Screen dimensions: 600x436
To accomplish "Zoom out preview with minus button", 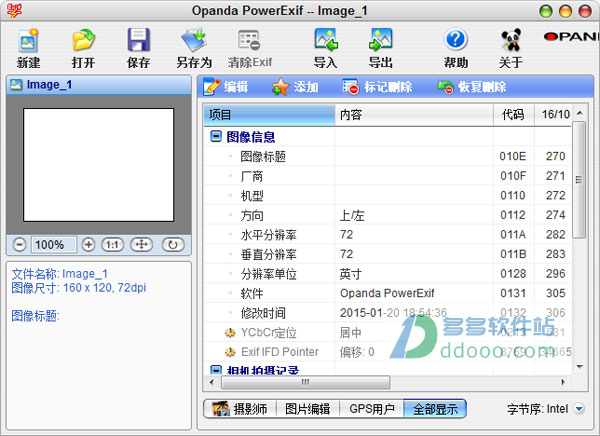I will pyautogui.click(x=19, y=244).
